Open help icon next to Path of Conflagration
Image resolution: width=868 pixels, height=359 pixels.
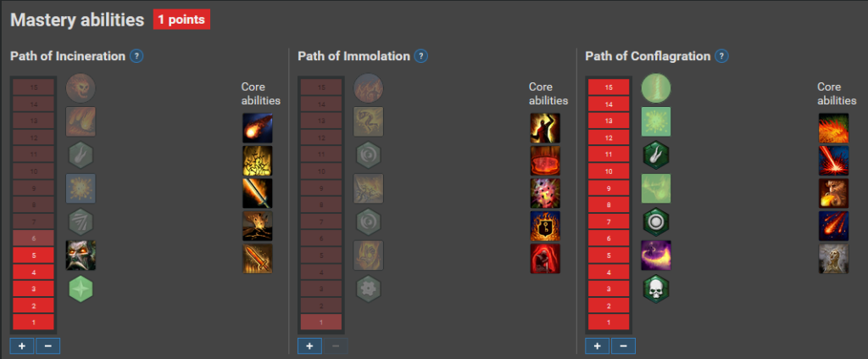pyautogui.click(x=721, y=56)
